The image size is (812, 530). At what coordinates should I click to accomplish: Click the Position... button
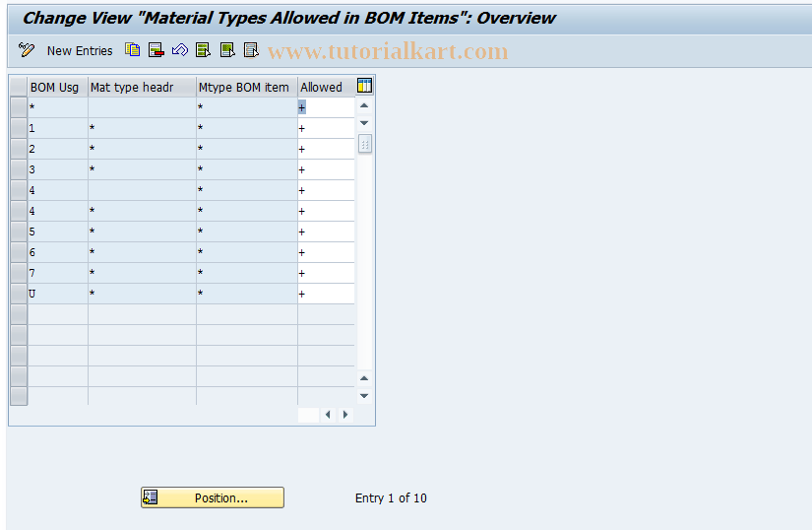pos(213,497)
